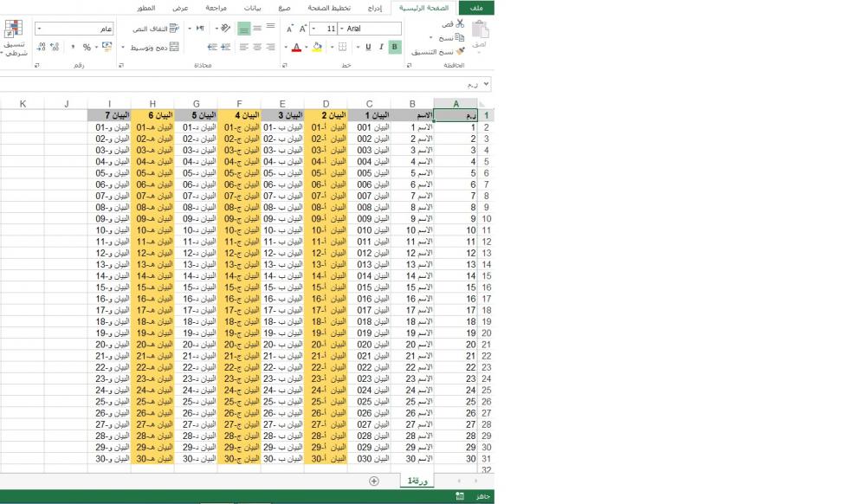The height and width of the screenshot is (504, 866).
Task: Open the Arial font name dropdown
Action: [x=342, y=29]
